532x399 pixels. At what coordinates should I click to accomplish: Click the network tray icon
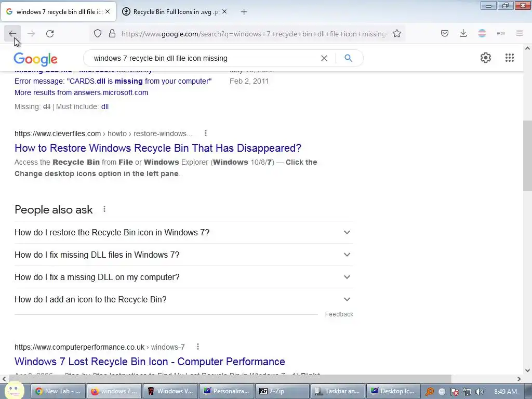coord(467,392)
